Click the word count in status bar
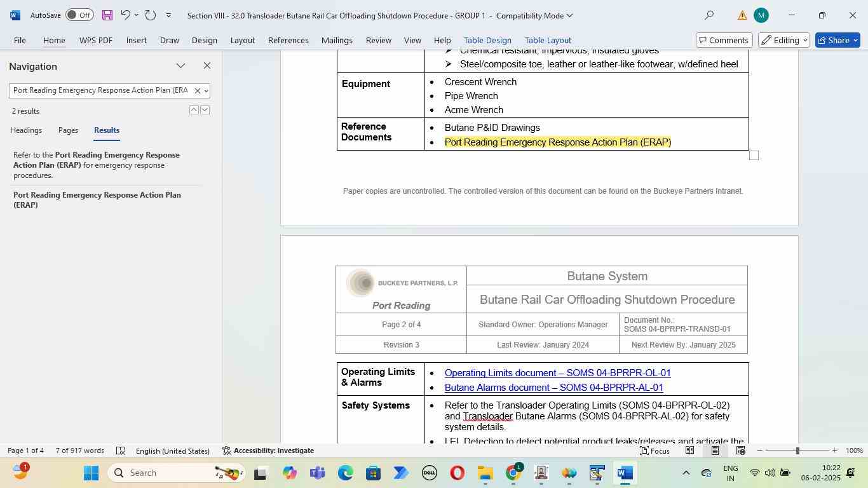The height and width of the screenshot is (488, 868). pos(79,451)
